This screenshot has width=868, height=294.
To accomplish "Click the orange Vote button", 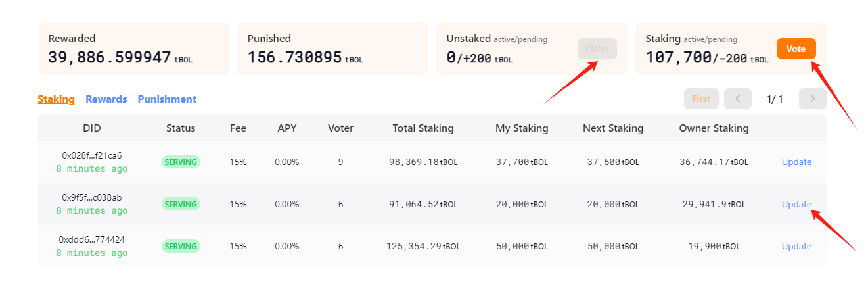I will pyautogui.click(x=796, y=49).
